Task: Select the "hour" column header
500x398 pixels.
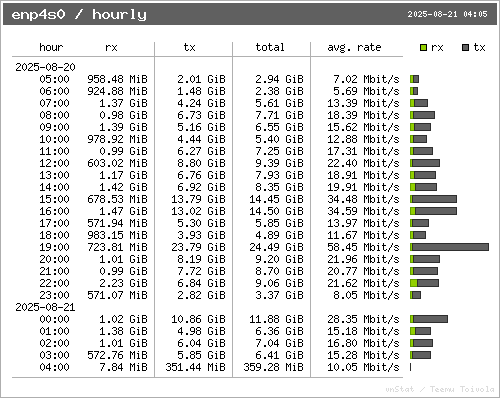Action: tap(51, 47)
